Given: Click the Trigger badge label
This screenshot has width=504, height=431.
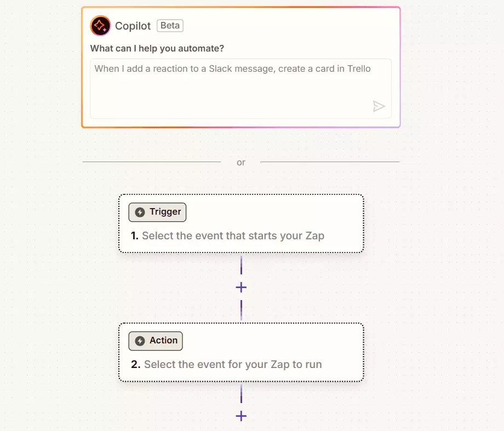Looking at the screenshot, I should tap(165, 212).
